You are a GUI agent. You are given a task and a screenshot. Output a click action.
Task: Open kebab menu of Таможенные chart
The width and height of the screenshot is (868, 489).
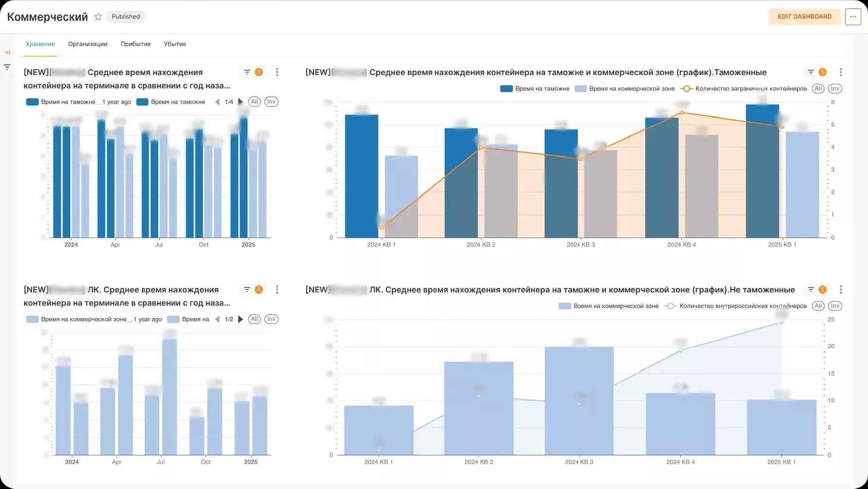click(840, 72)
